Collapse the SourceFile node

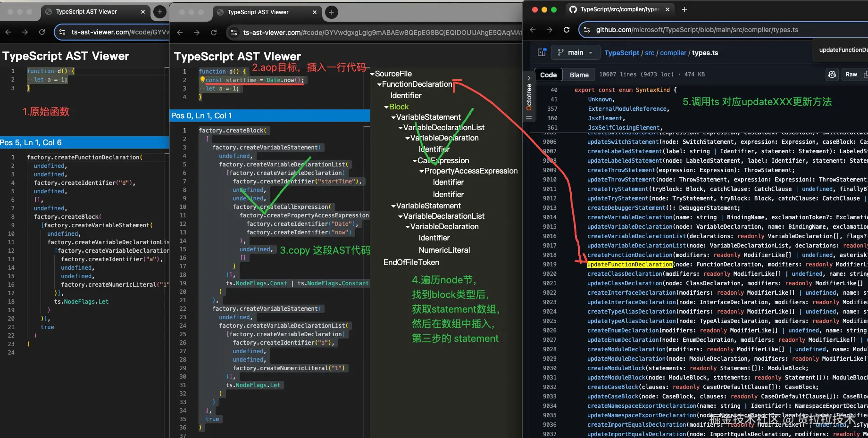click(372, 74)
